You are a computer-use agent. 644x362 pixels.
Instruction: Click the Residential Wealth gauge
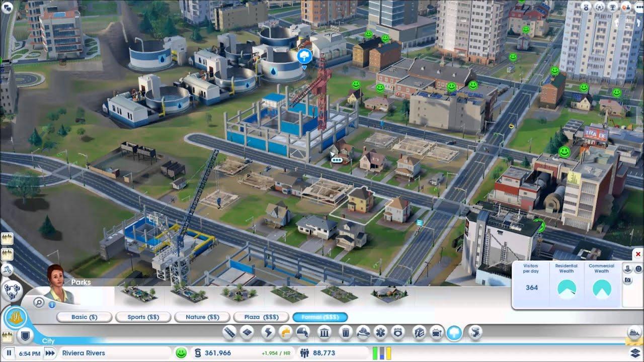coord(567,289)
